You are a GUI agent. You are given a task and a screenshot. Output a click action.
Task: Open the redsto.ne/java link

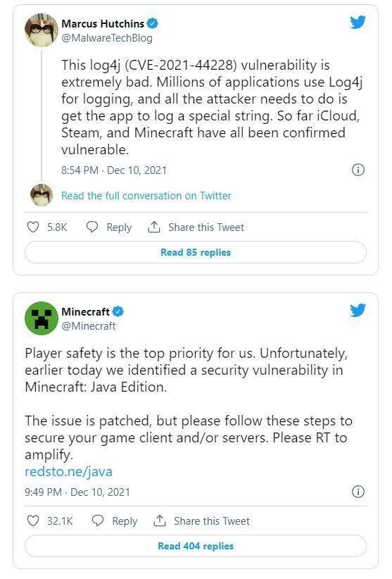68,471
